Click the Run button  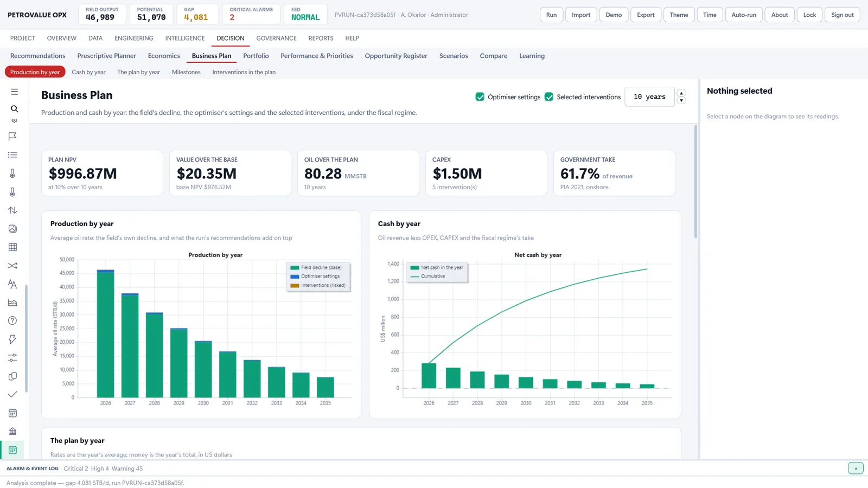pyautogui.click(x=551, y=15)
